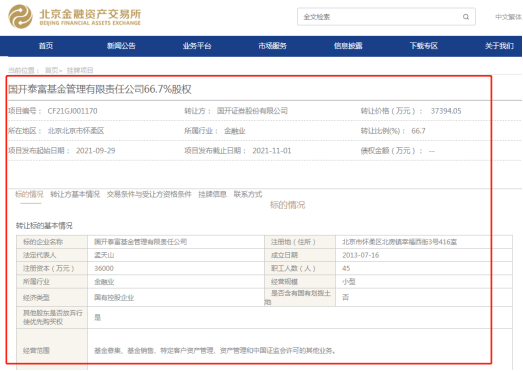Click legal representative value 孟天山
Screen dimensions: 523x371
pos(104,255)
